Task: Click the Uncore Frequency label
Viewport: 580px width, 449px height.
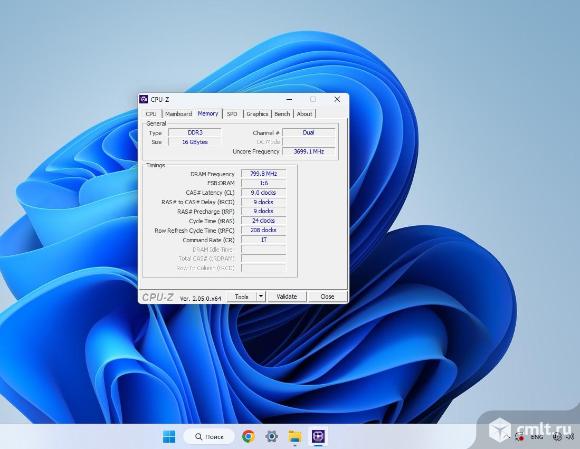Action: click(x=256, y=152)
